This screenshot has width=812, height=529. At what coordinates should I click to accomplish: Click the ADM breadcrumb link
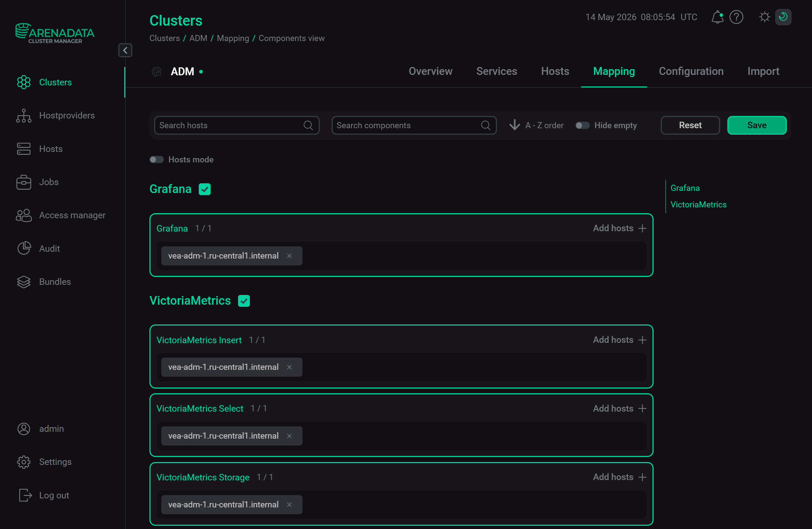pos(198,38)
